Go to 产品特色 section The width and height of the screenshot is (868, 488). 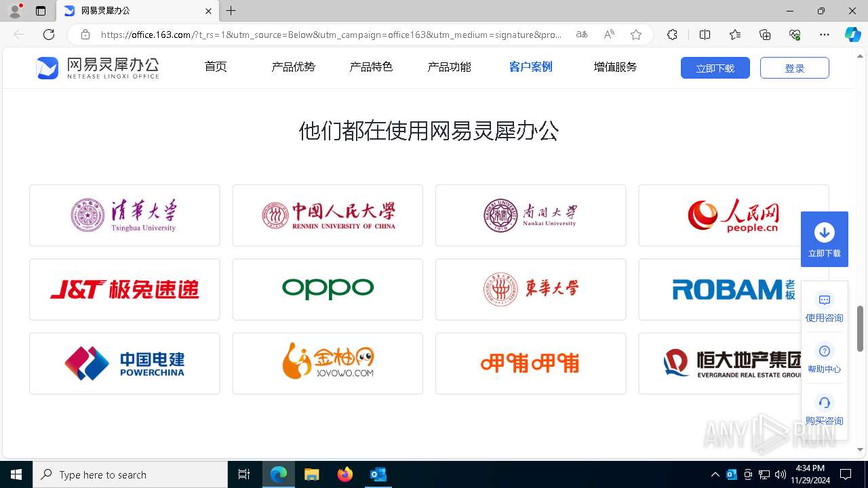pos(372,67)
